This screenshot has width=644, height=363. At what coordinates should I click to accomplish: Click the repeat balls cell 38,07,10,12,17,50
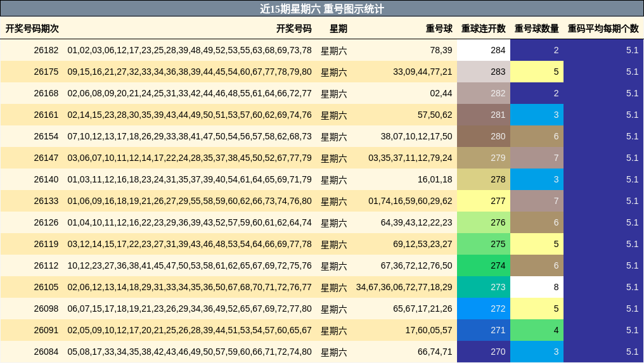point(416,136)
